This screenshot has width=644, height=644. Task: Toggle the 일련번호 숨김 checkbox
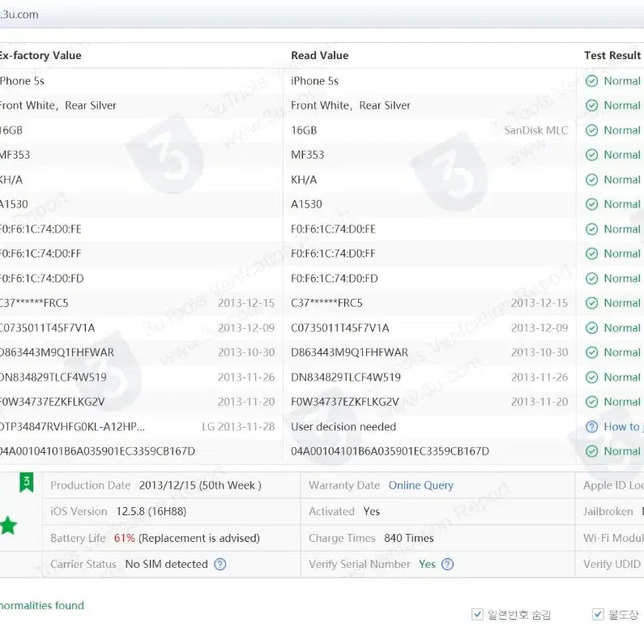click(x=477, y=614)
